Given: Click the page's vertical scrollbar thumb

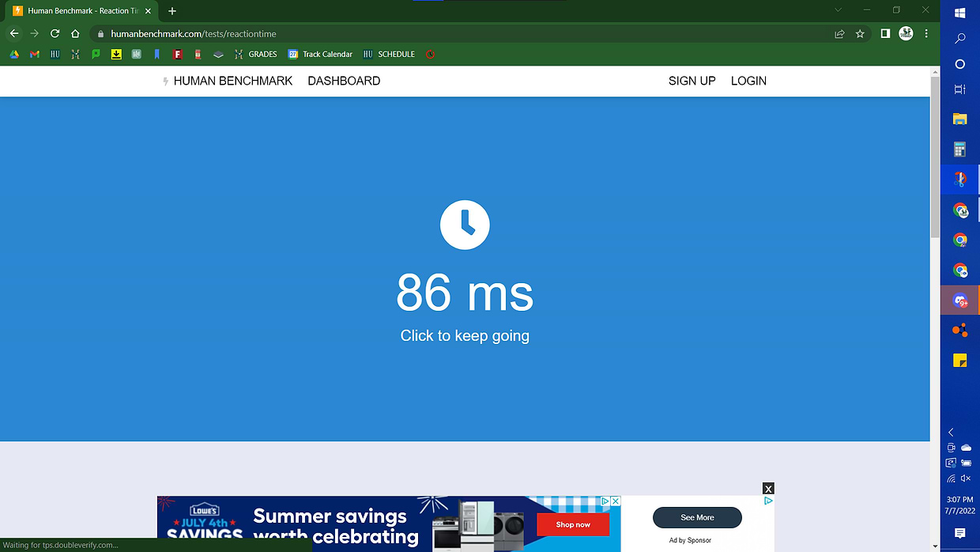Looking at the screenshot, I should point(935,158).
